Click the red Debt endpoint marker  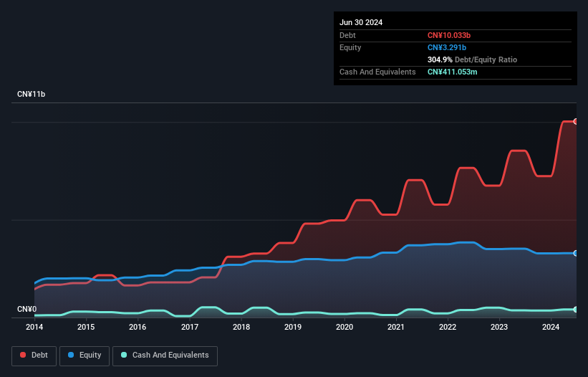[x=576, y=122]
